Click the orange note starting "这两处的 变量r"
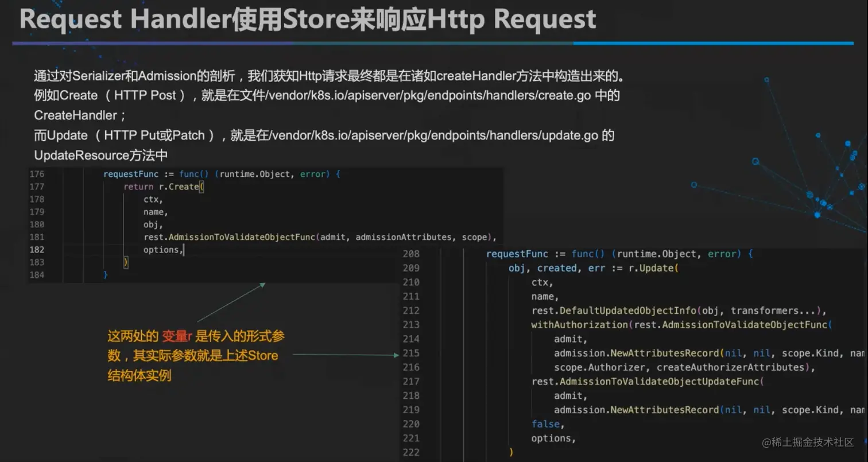Viewport: 868px width, 462px height. click(196, 356)
